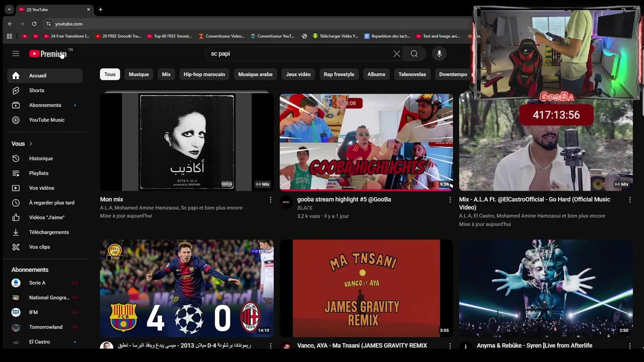Filter by Telenovelas chip

(x=412, y=74)
